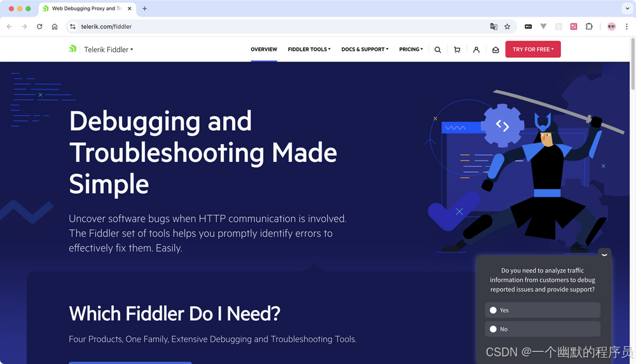Image resolution: width=636 pixels, height=364 pixels.
Task: Click the pink extension icon in toolbar
Action: tap(574, 26)
